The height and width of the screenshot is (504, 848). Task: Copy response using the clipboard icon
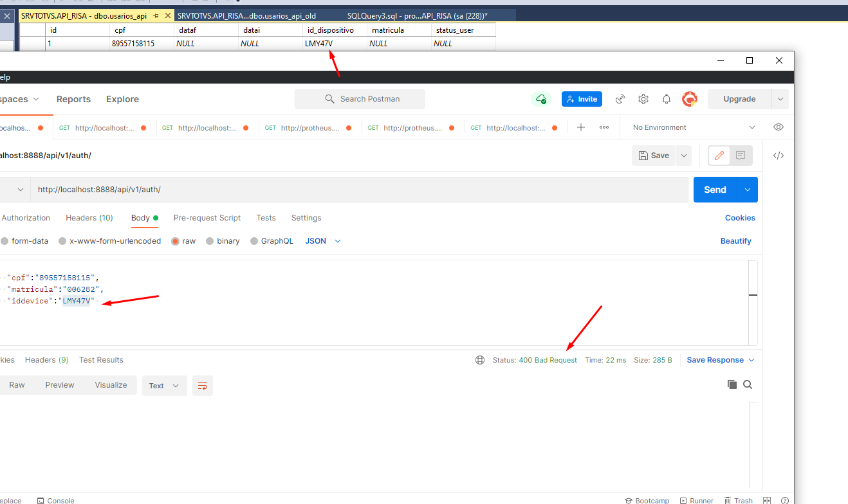pyautogui.click(x=732, y=384)
